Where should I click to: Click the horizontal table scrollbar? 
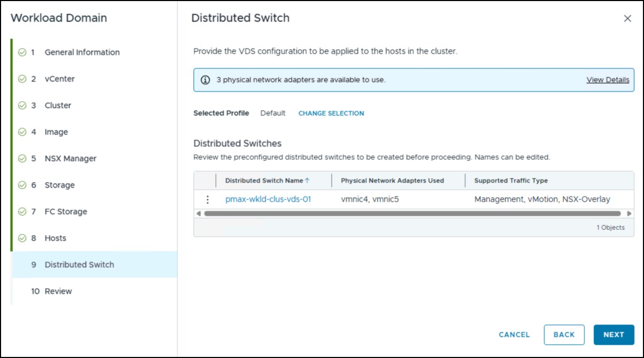(x=412, y=213)
